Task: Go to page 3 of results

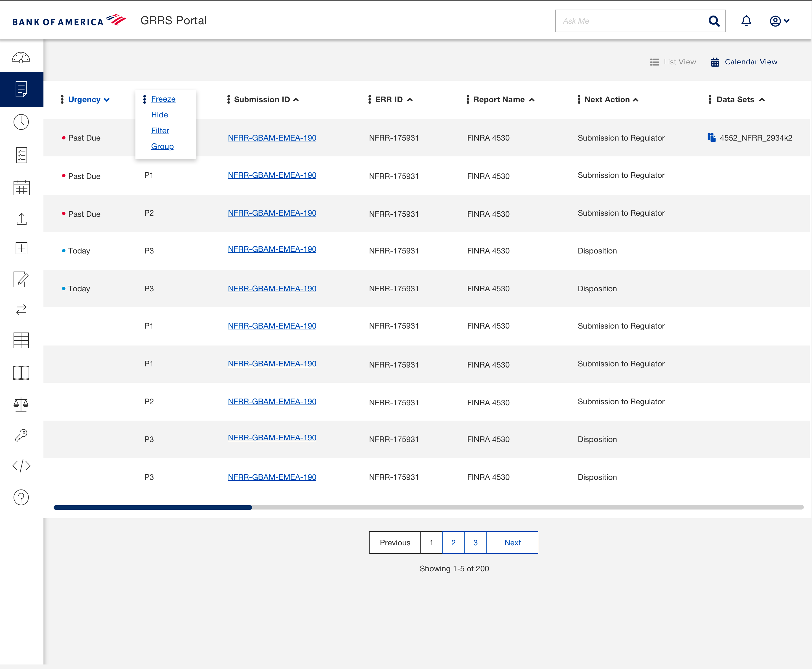Action: point(475,542)
